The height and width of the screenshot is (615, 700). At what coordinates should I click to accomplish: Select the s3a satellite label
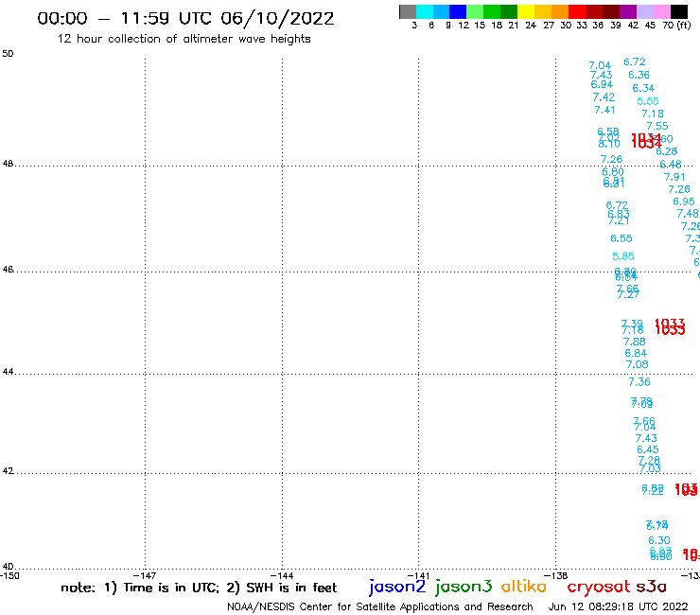(652, 587)
